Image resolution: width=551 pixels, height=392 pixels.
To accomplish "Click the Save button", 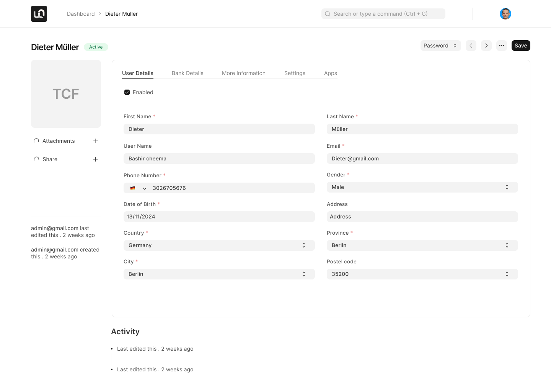I will tap(521, 46).
